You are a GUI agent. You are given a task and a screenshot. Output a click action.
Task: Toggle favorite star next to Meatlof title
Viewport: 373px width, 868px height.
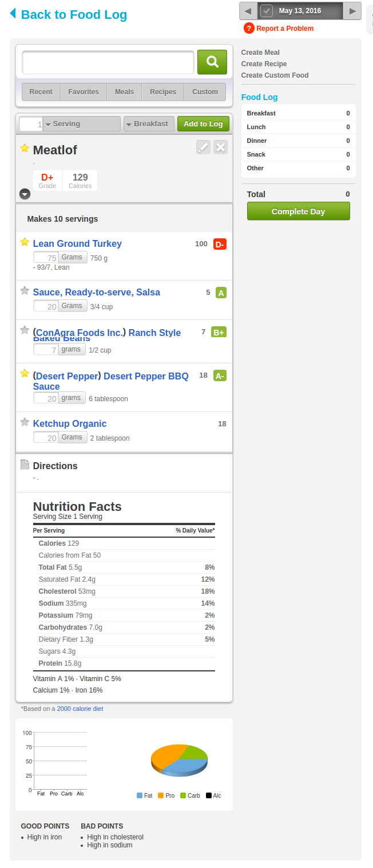25,149
